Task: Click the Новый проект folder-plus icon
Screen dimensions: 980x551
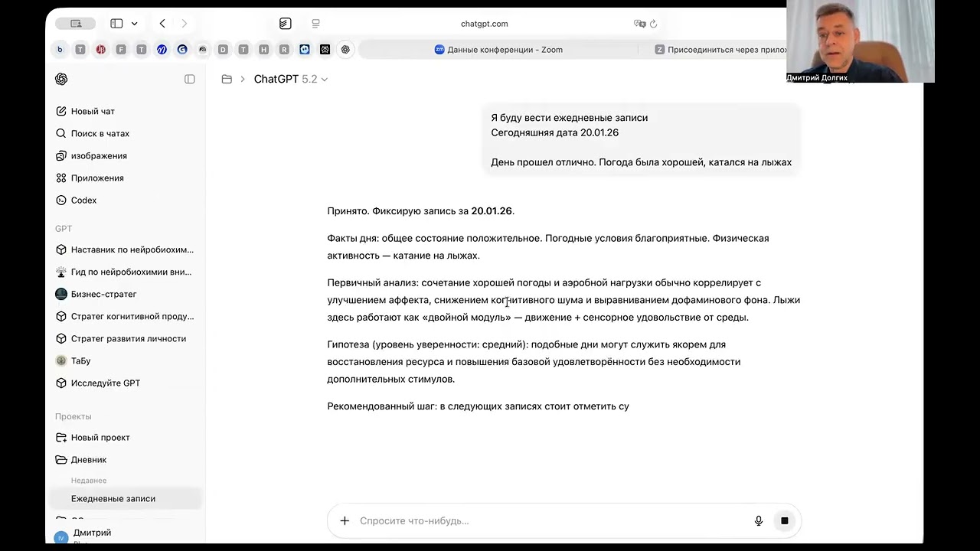Action: coord(61,438)
